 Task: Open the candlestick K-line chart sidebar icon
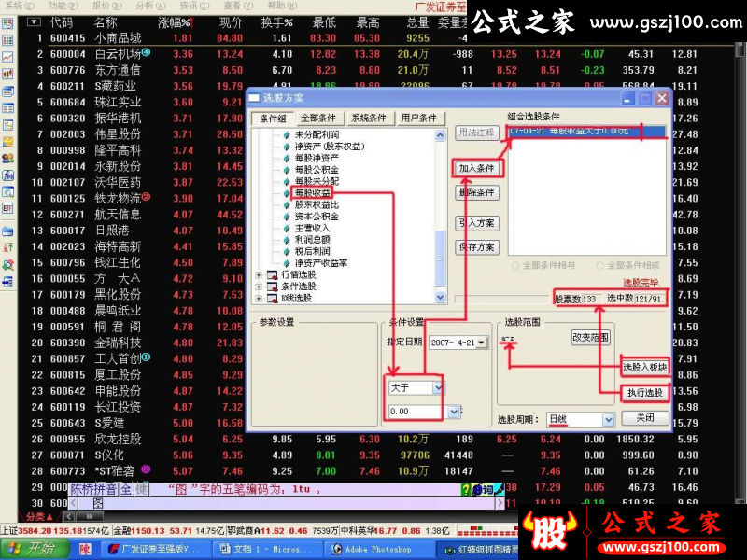tap(7, 74)
